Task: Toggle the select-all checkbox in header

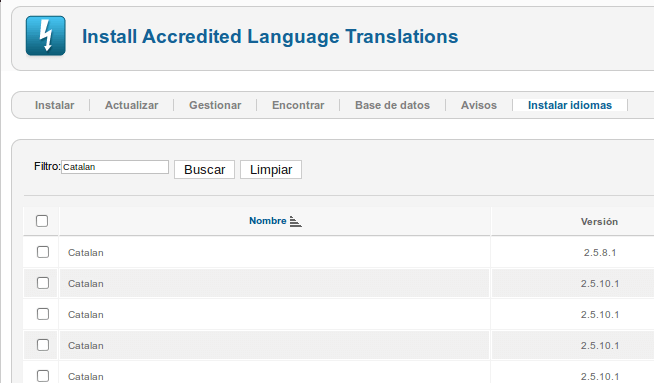Action: click(42, 221)
